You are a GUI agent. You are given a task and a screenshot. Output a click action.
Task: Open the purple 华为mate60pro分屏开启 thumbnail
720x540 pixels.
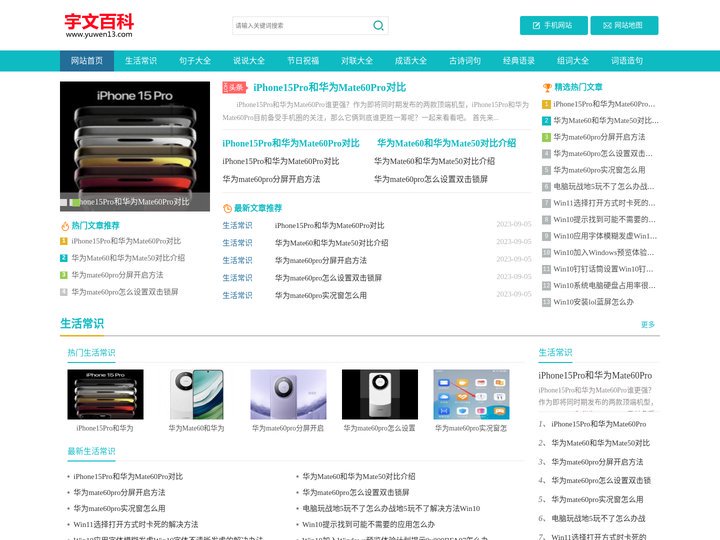(288, 394)
